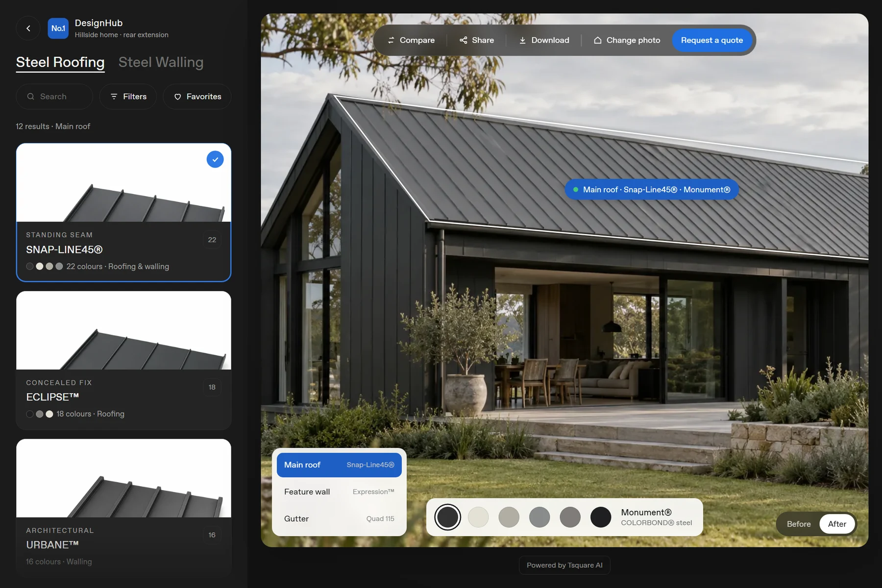882x588 pixels.
Task: Change the house photo
Action: tap(627, 40)
